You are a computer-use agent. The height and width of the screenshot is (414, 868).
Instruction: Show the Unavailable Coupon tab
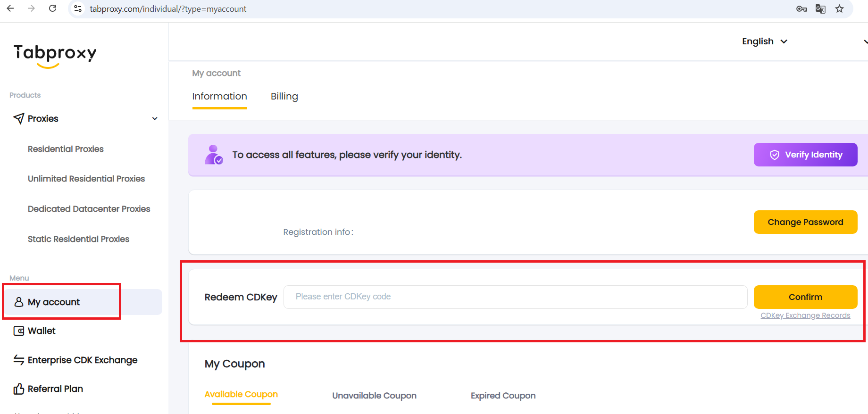pyautogui.click(x=374, y=396)
